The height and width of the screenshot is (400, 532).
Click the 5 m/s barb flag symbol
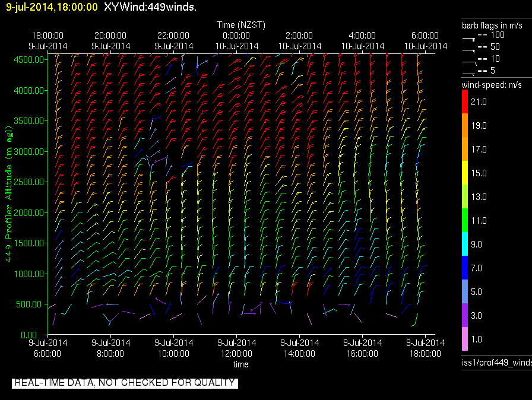coord(468,72)
